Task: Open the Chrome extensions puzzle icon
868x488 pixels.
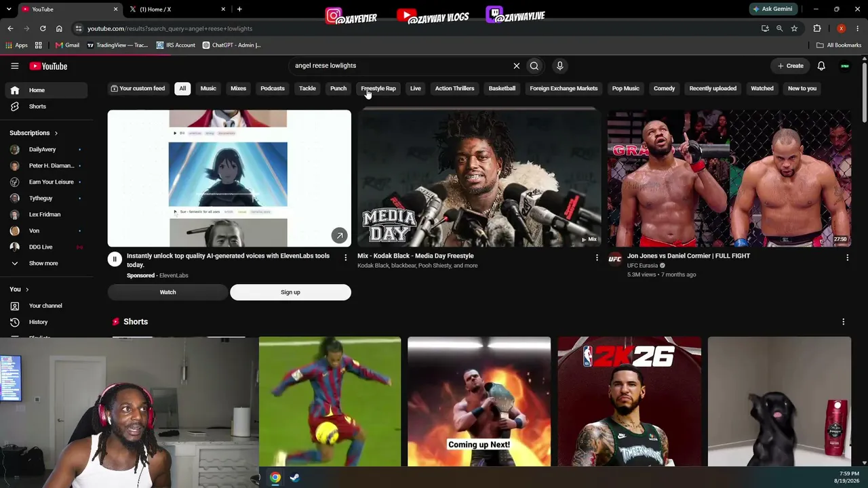Action: [x=817, y=28]
